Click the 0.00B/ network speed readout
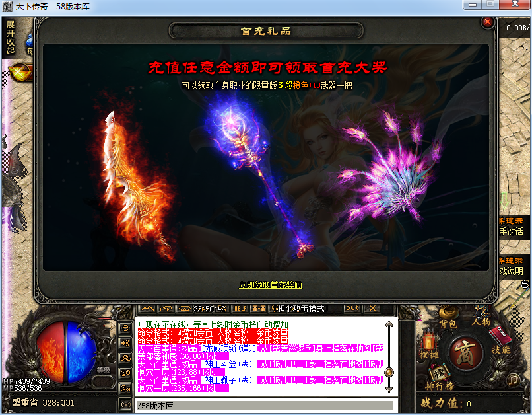This screenshot has width=532, height=415. click(x=517, y=28)
